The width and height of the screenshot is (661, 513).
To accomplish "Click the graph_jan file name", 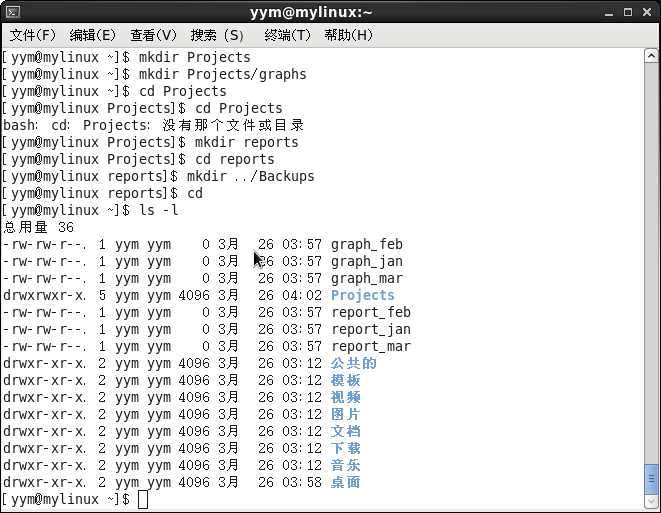I will point(367,262).
